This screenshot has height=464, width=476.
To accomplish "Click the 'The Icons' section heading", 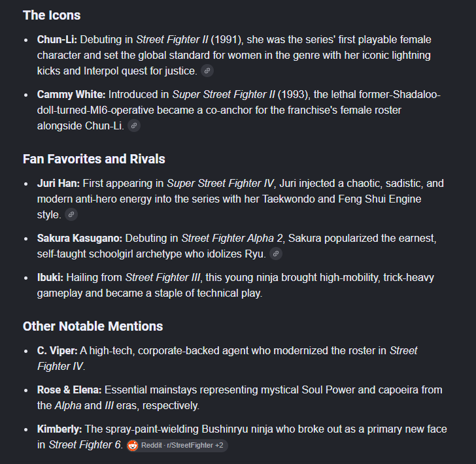I will [x=52, y=16].
